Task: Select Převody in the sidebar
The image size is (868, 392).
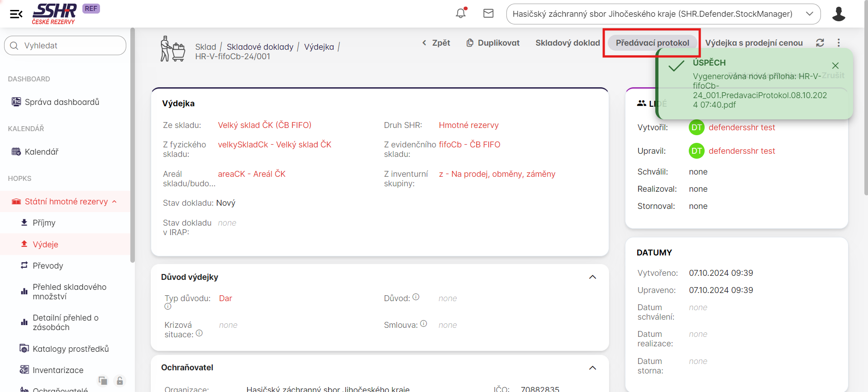Action: click(48, 266)
